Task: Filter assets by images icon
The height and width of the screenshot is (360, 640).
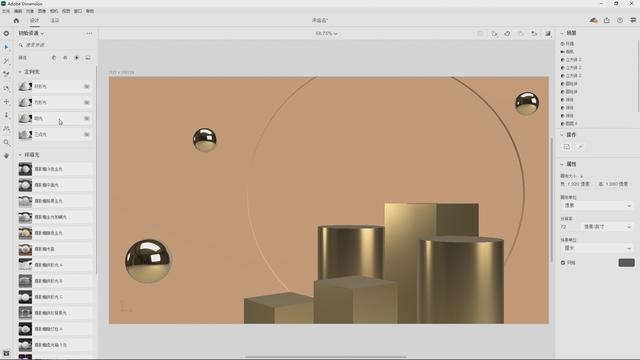Action: (x=88, y=58)
